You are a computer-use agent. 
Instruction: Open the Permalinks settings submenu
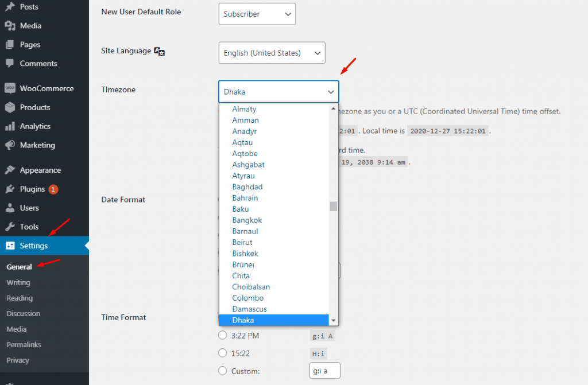[24, 345]
